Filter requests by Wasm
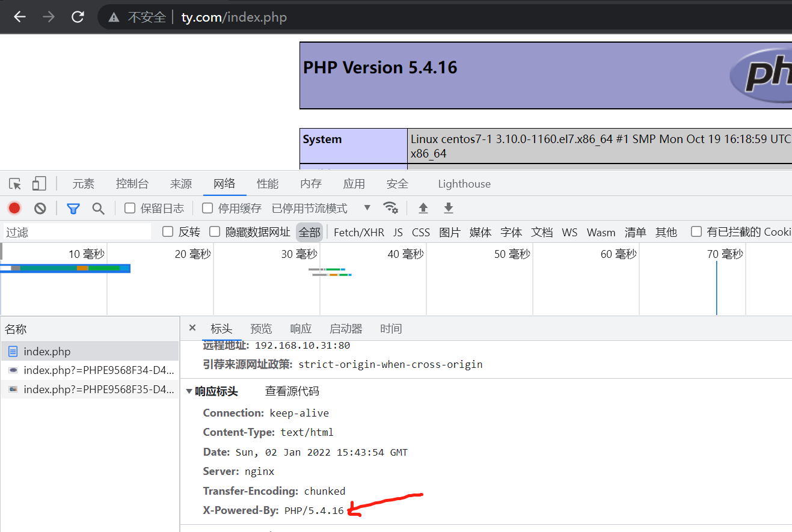 pos(601,232)
